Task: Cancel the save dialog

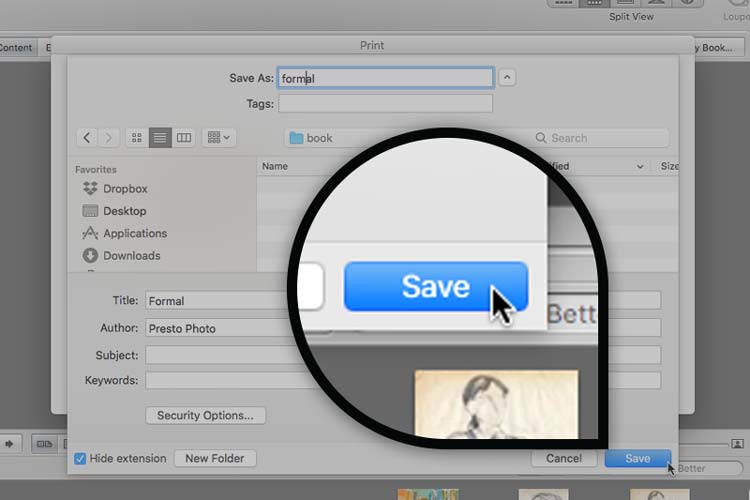Action: (563, 459)
